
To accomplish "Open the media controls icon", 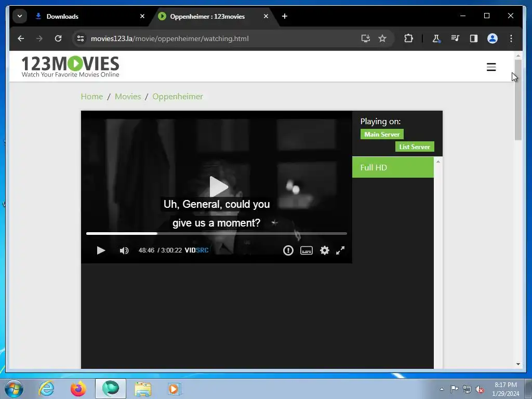I will pyautogui.click(x=455, y=38).
